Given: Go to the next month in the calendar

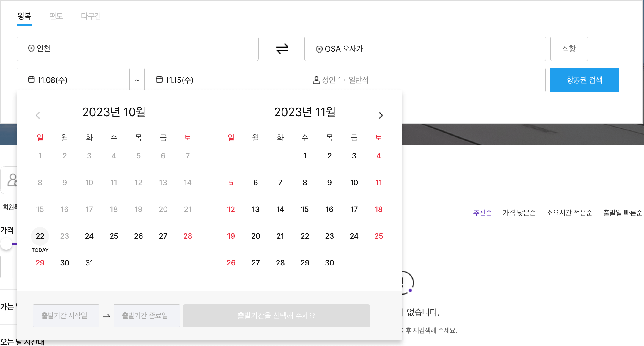Looking at the screenshot, I should [x=381, y=115].
